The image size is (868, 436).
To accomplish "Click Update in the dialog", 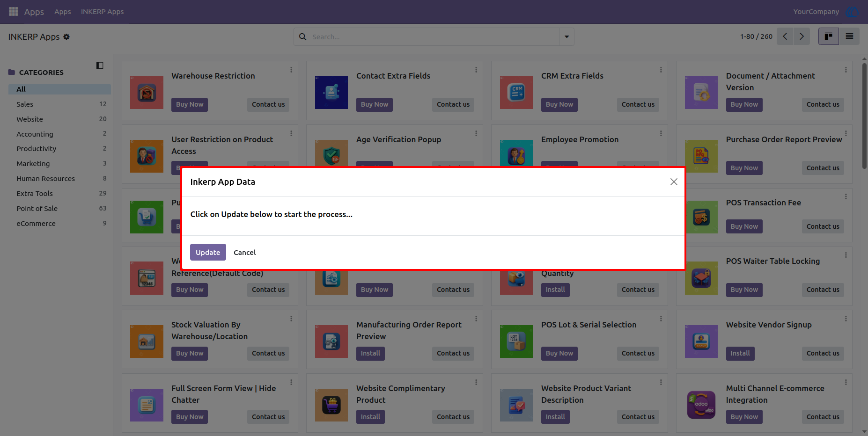I will click(x=208, y=252).
